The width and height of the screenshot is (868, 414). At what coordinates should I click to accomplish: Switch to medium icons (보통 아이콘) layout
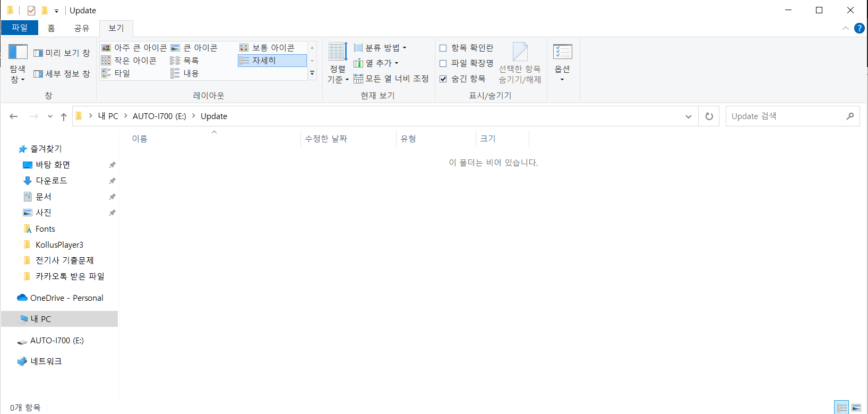(x=267, y=48)
